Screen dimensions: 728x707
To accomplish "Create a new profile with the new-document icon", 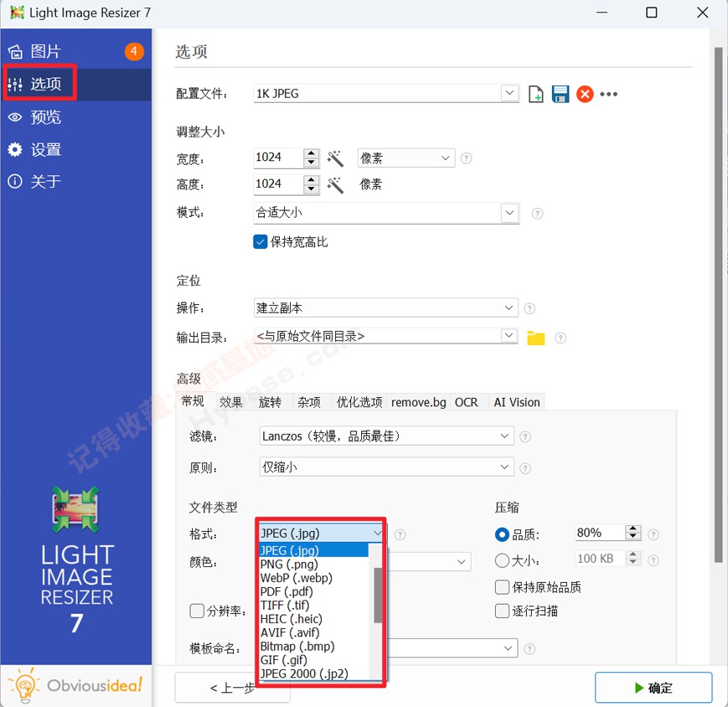I will (535, 94).
